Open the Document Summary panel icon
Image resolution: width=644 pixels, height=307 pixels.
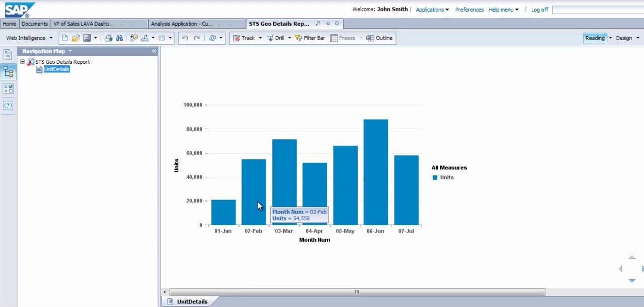(8, 54)
